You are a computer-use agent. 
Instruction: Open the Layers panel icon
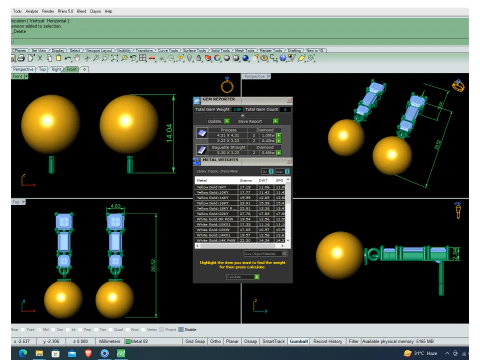(x=208, y=58)
